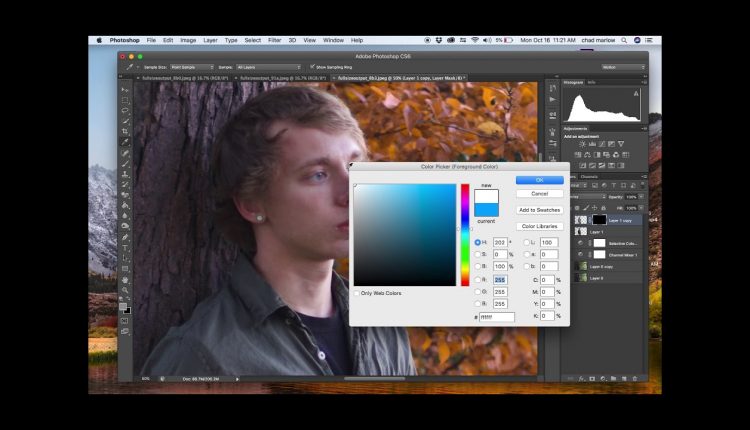This screenshot has width=750, height=430.
Task: Click the current color swatch in dialog
Action: point(486,210)
